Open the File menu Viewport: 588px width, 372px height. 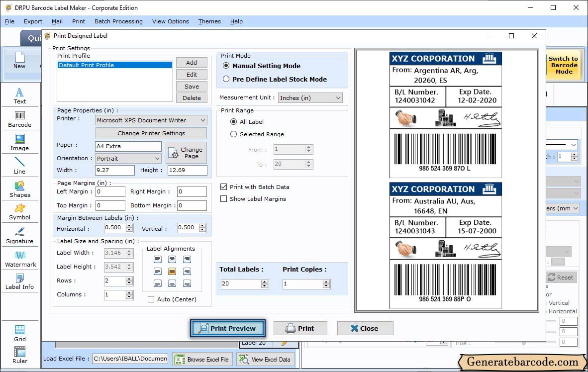pos(9,21)
